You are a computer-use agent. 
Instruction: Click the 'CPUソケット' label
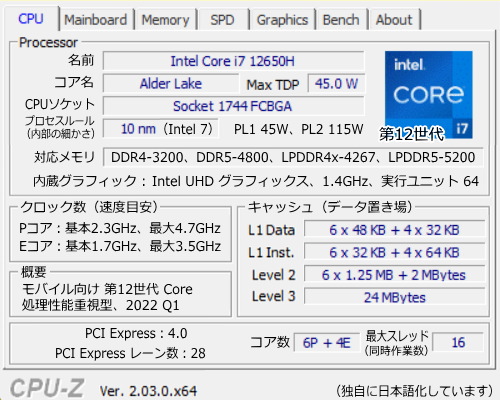60,104
